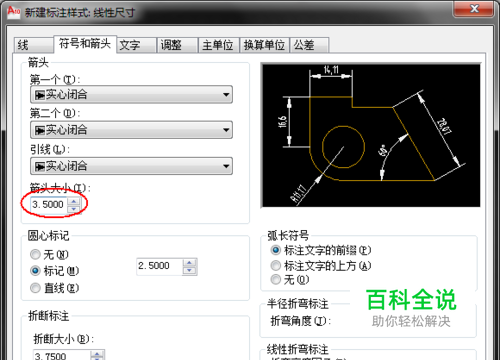Expand the 引线 arrowhead dropdown
The image size is (500, 360).
click(x=131, y=166)
